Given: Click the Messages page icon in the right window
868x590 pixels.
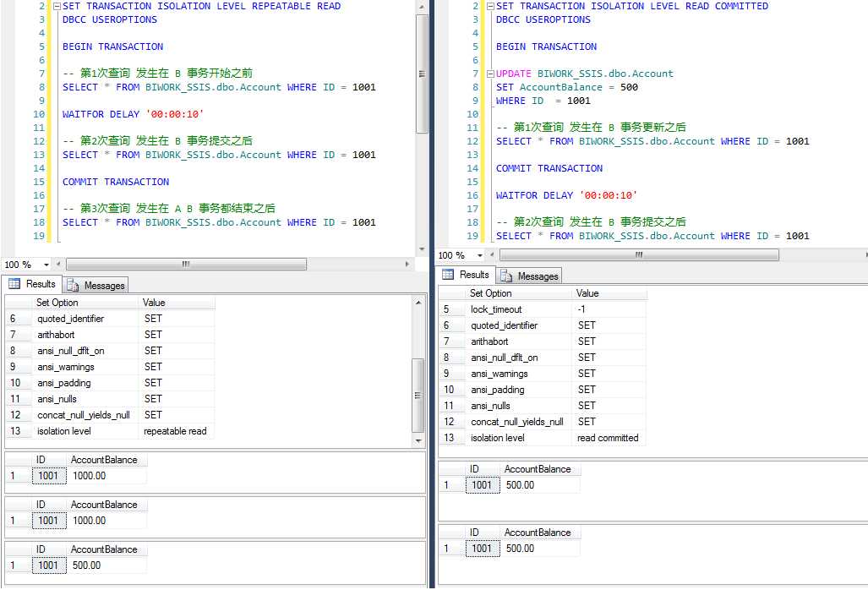Looking at the screenshot, I should 506,276.
